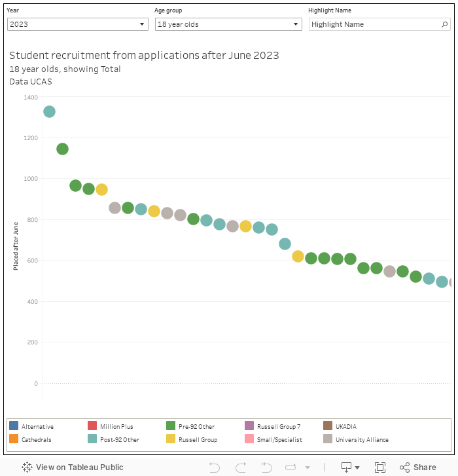Click the Redo arrow in bottom toolbar
This screenshot has height=476, width=458.
click(240, 467)
